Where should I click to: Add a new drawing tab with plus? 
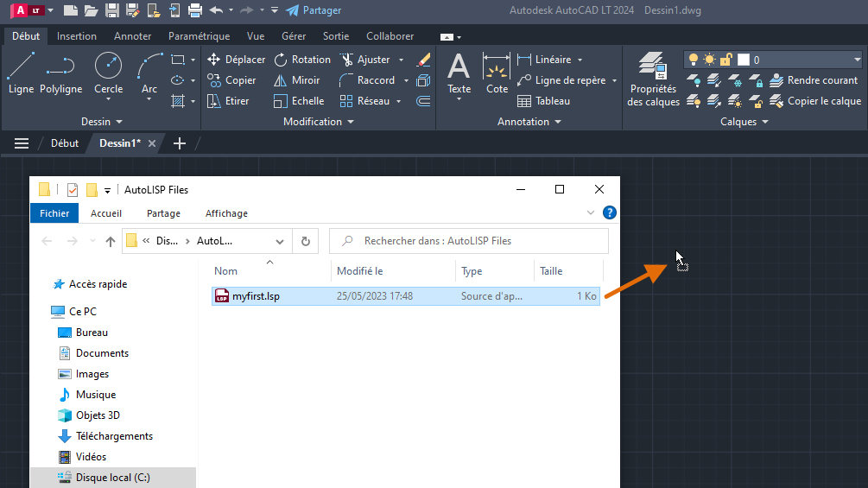click(x=180, y=144)
